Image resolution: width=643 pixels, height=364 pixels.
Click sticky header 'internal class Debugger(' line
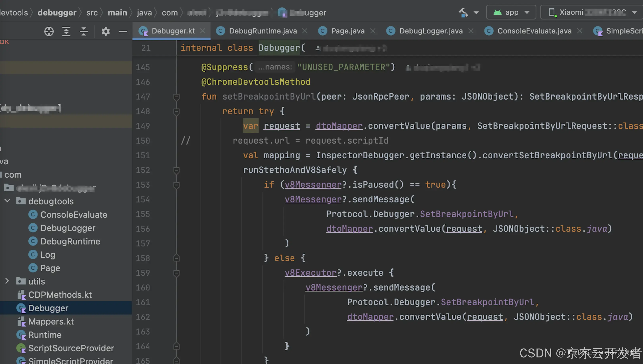coord(243,47)
